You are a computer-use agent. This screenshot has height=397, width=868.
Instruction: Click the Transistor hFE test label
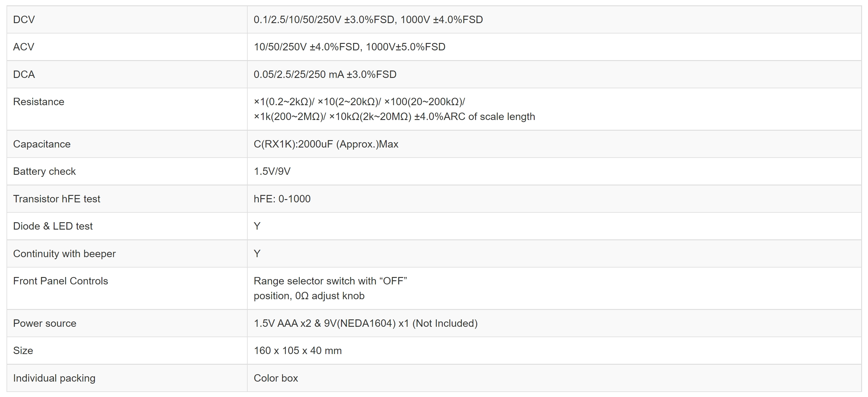pos(57,199)
